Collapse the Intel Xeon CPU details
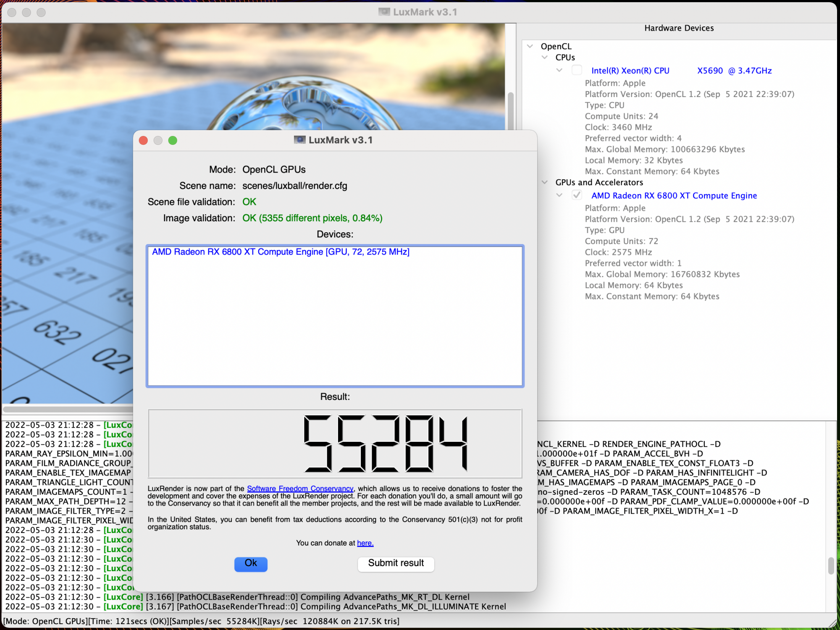Screen dimensions: 840x630 point(559,70)
